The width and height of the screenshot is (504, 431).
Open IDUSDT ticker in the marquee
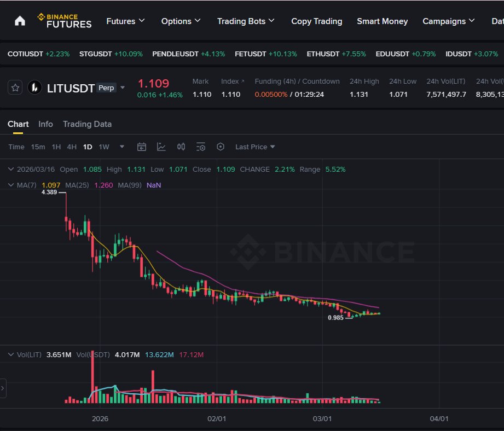click(472, 54)
